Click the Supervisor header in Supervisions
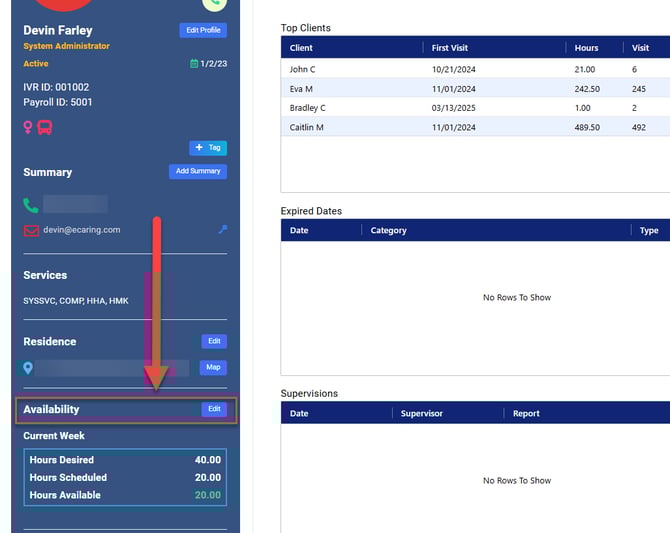The width and height of the screenshot is (670, 533). (423, 413)
